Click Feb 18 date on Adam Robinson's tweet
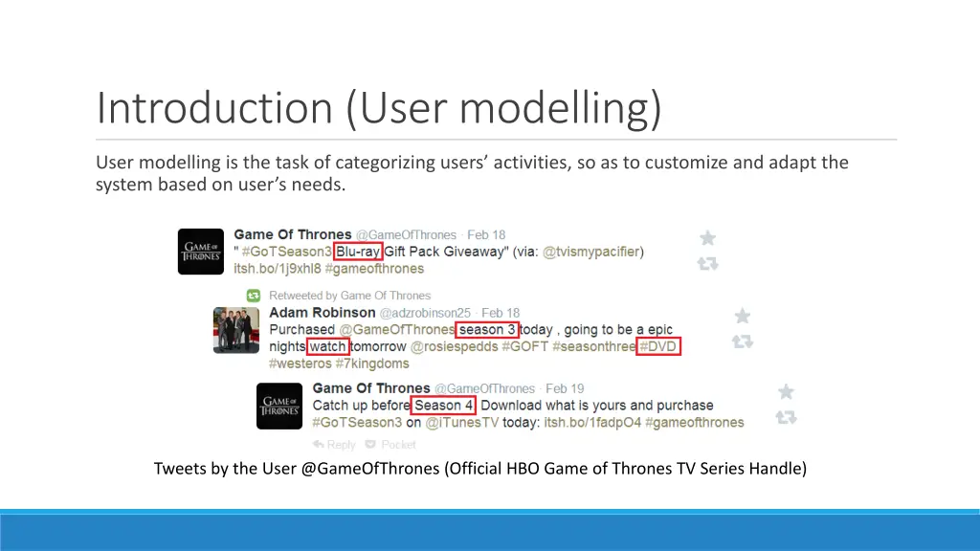This screenshot has width=980, height=551. pyautogui.click(x=501, y=313)
